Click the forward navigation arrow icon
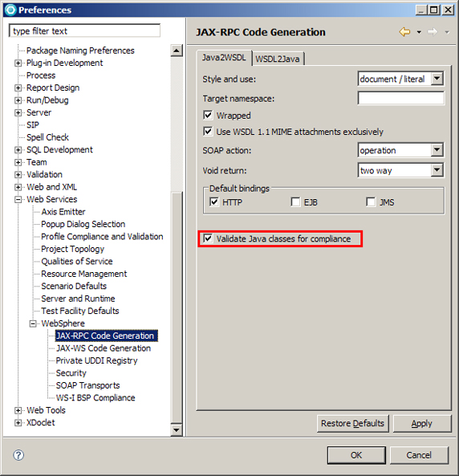459x476 pixels. [433, 31]
